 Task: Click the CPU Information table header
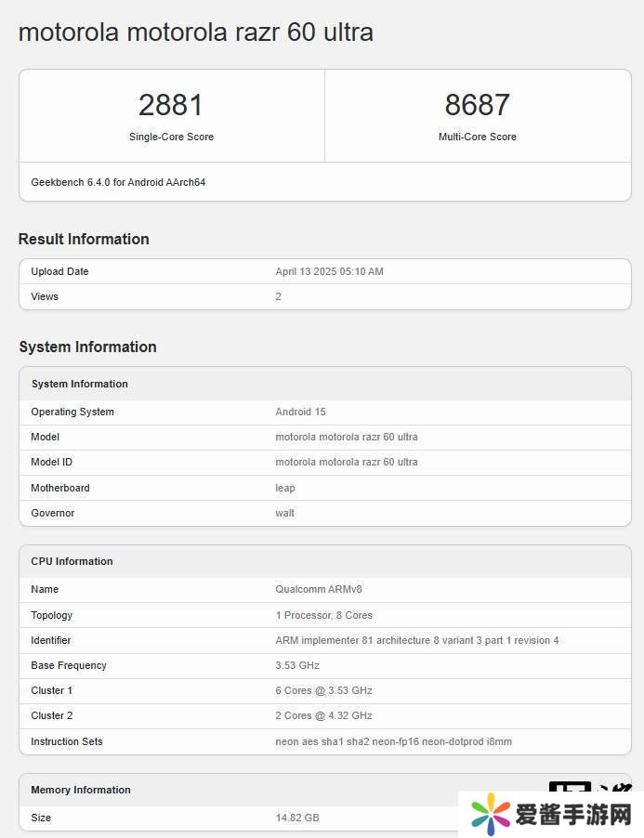coord(72,561)
